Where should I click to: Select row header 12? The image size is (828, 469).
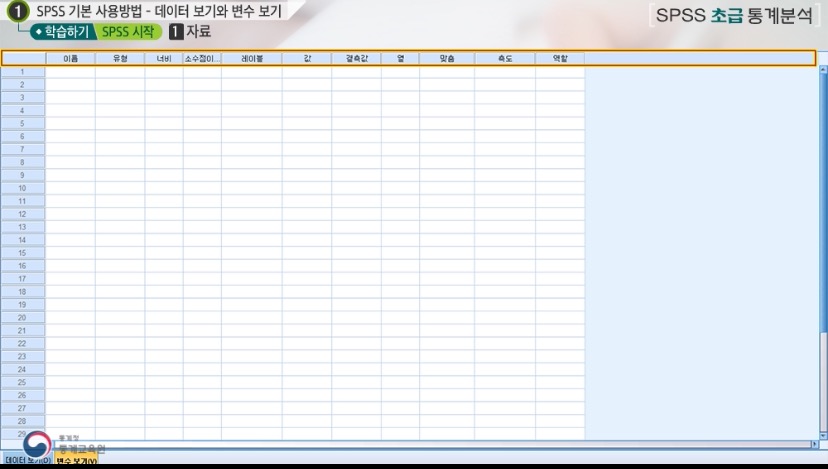[23, 214]
